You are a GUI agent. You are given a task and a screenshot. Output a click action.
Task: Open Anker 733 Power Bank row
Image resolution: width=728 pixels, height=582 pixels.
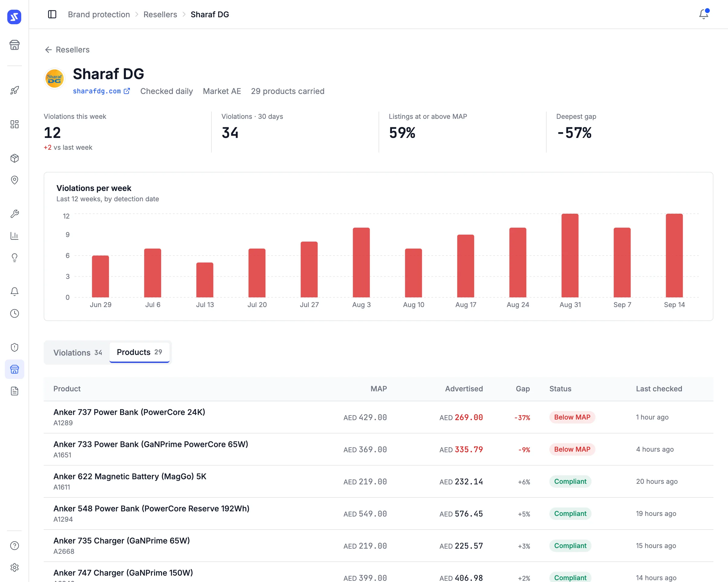378,450
